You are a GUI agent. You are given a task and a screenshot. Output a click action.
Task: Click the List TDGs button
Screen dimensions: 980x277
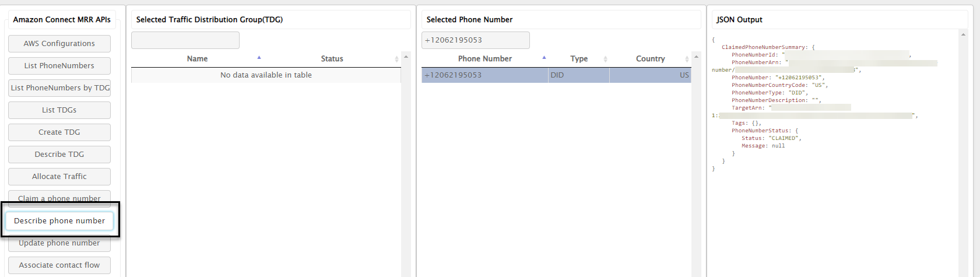(x=59, y=110)
